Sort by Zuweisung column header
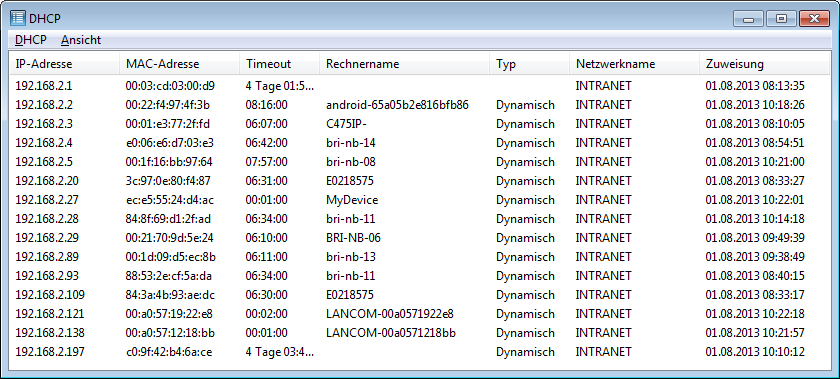840x379 pixels. 764,64
